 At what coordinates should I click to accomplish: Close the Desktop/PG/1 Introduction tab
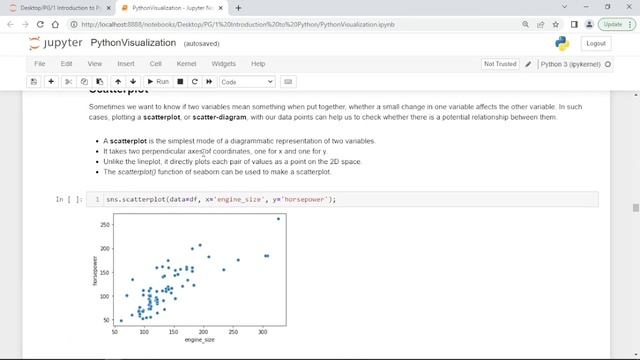point(109,8)
